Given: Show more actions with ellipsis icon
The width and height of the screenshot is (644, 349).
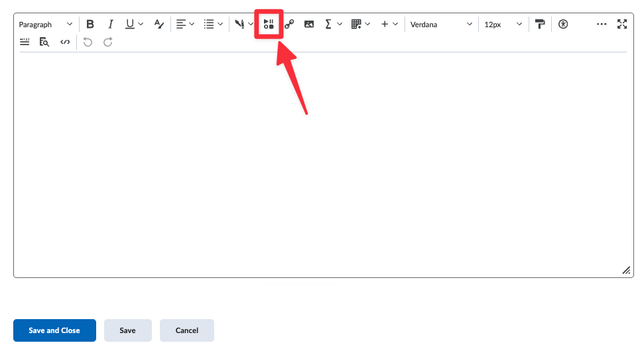Looking at the screenshot, I should click(602, 25).
